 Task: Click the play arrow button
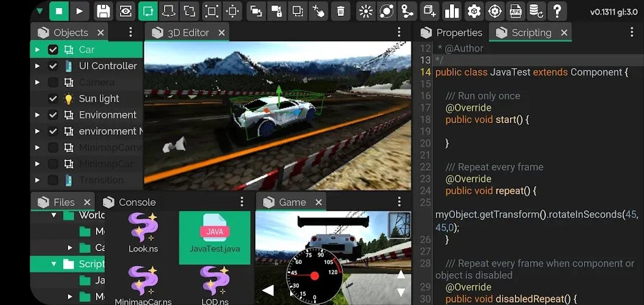pyautogui.click(x=79, y=11)
